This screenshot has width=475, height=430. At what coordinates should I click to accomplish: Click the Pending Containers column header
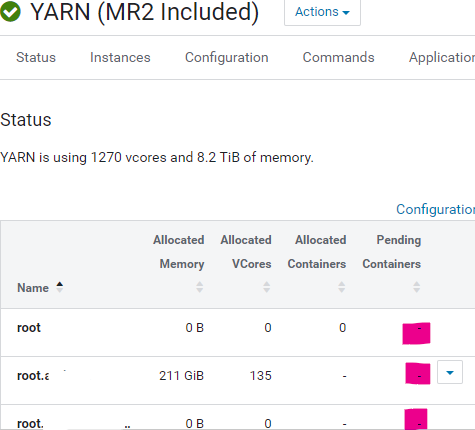392,252
